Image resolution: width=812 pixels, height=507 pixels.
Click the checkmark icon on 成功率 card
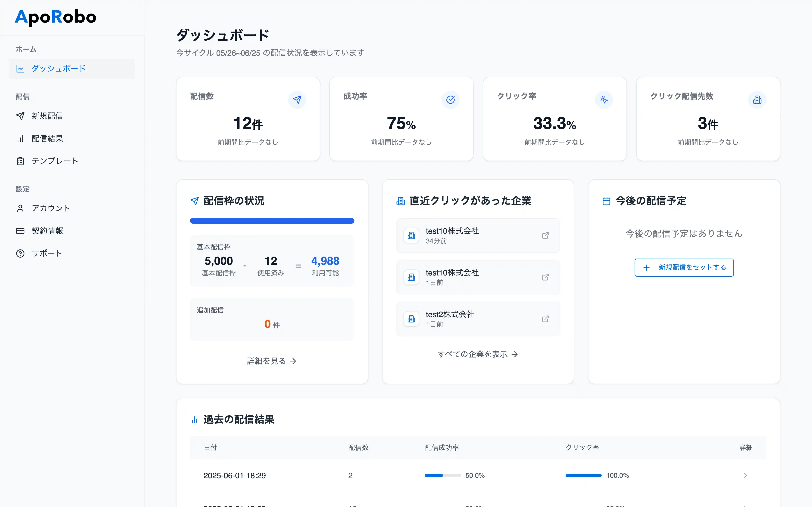[451, 100]
